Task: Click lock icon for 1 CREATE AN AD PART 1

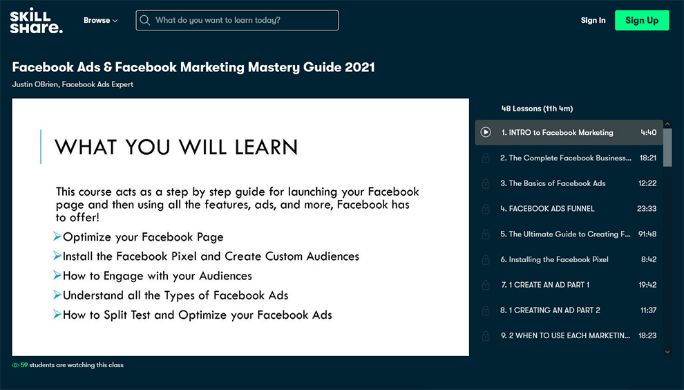Action: click(485, 285)
